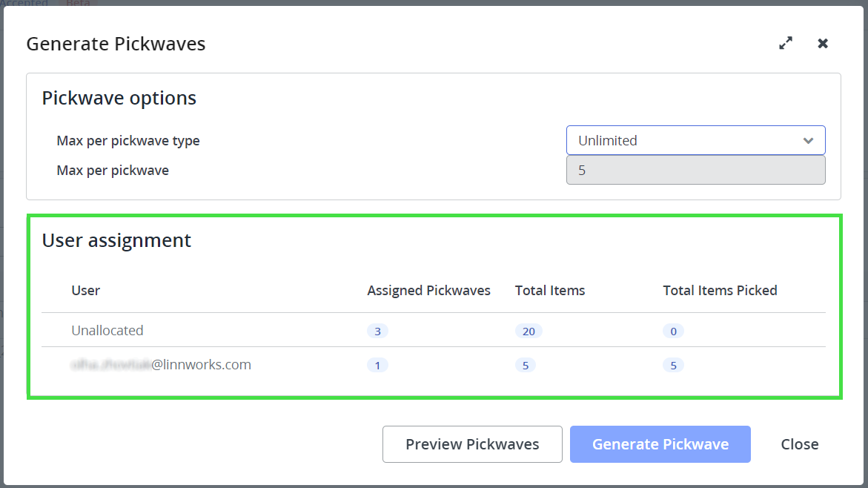Click linnworks user's assigned pickwaves badge 1
Screen dimensions: 868x488
tap(377, 366)
